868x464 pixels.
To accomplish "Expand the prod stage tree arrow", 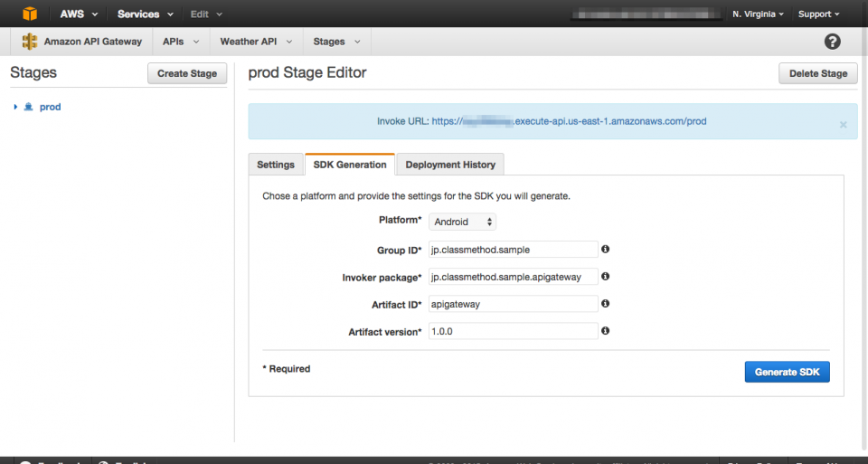I will [x=15, y=107].
